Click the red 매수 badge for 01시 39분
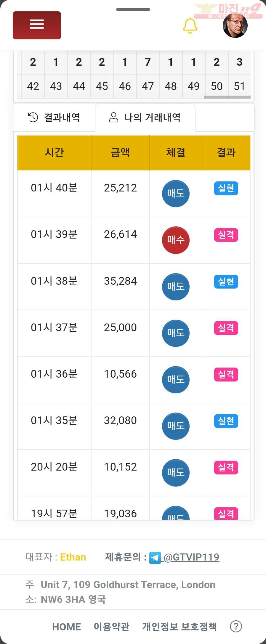 point(176,240)
